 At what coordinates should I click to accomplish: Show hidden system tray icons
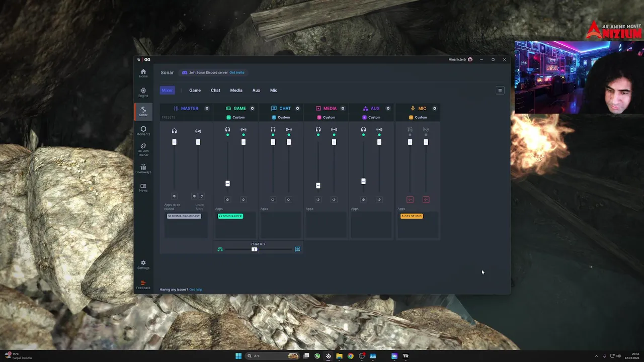click(596, 356)
